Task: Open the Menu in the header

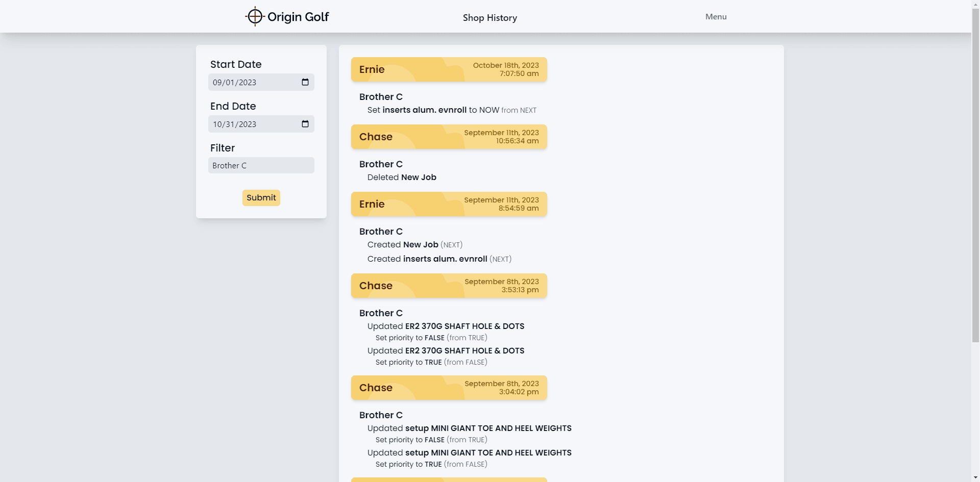Action: (x=716, y=17)
